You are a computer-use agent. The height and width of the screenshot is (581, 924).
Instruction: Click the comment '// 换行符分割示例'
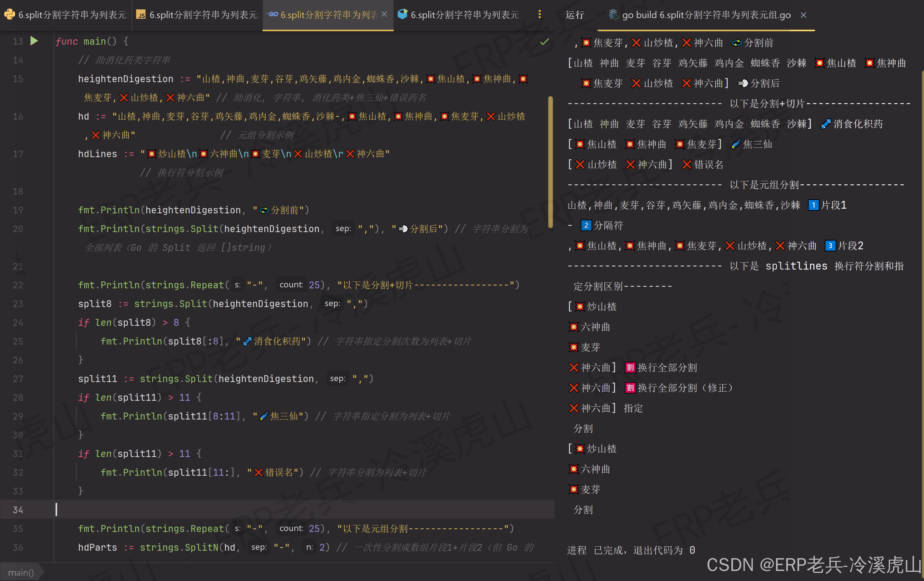(181, 172)
